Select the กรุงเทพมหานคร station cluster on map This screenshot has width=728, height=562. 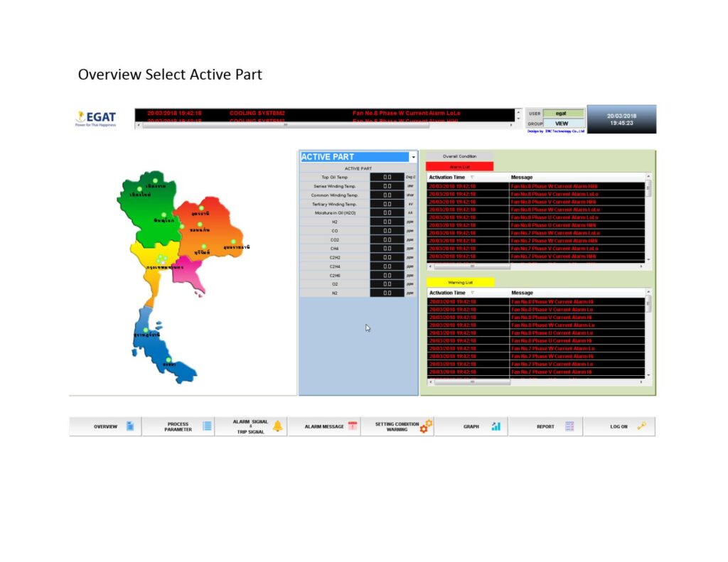click(161, 259)
